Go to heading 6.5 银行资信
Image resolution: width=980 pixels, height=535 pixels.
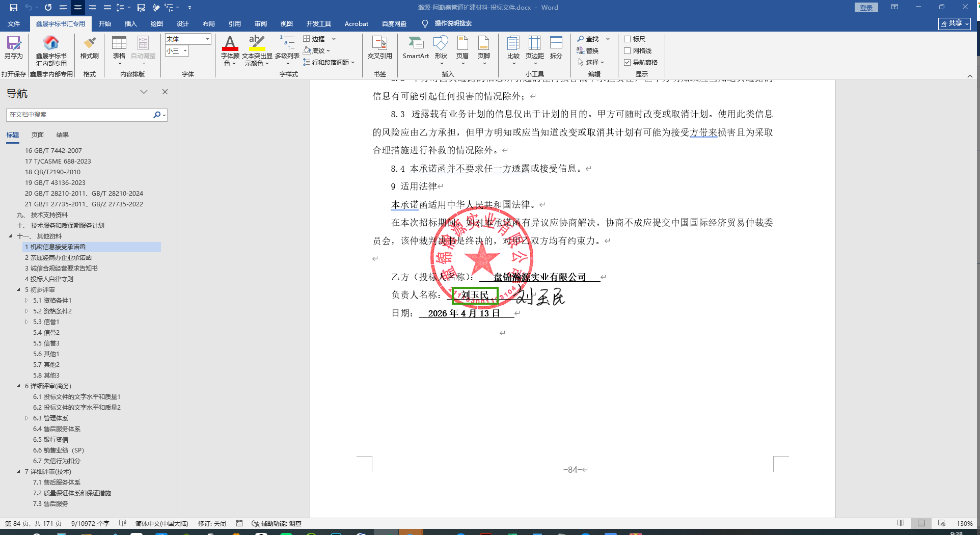[x=51, y=440]
